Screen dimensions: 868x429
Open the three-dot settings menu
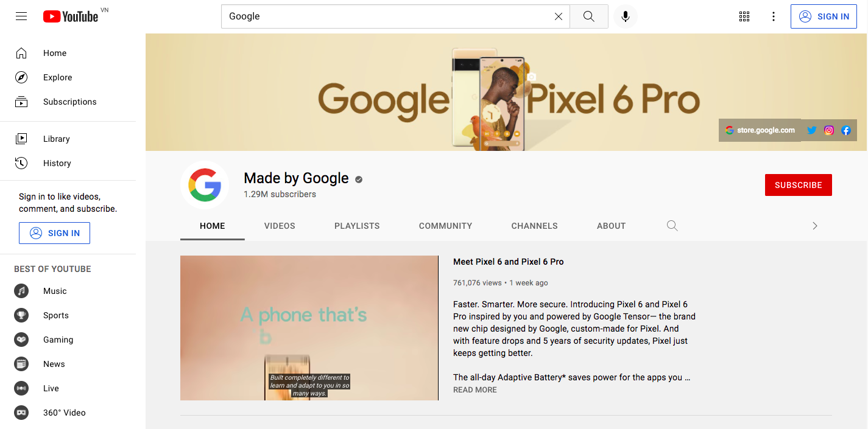pos(774,16)
